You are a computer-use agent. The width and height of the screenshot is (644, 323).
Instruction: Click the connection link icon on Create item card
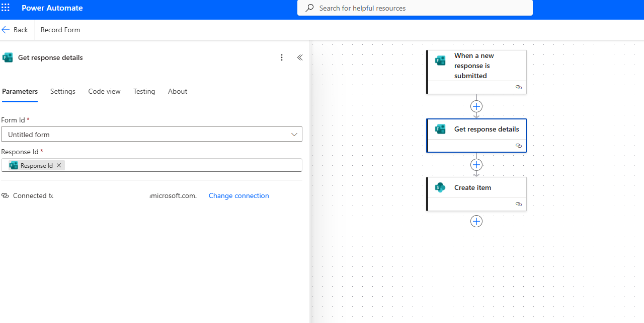[x=519, y=204]
